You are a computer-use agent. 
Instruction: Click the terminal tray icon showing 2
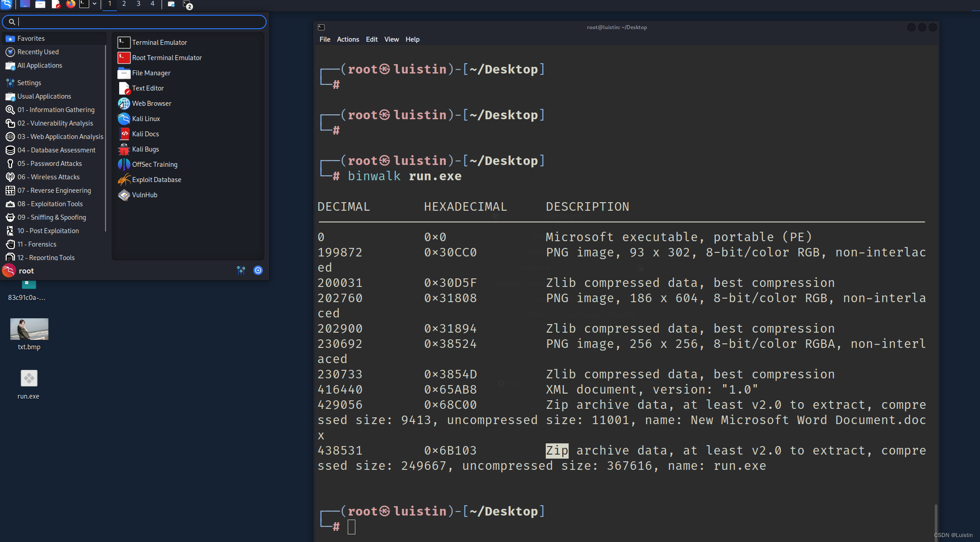(x=186, y=5)
